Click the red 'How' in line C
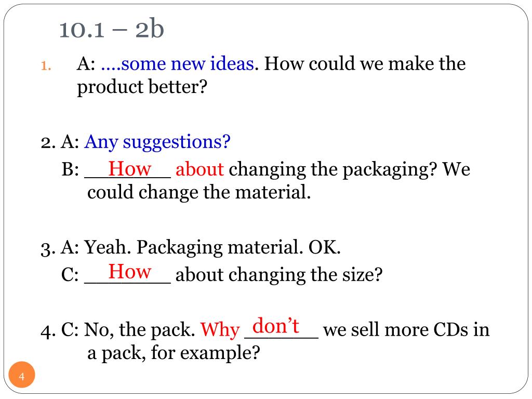 (129, 271)
